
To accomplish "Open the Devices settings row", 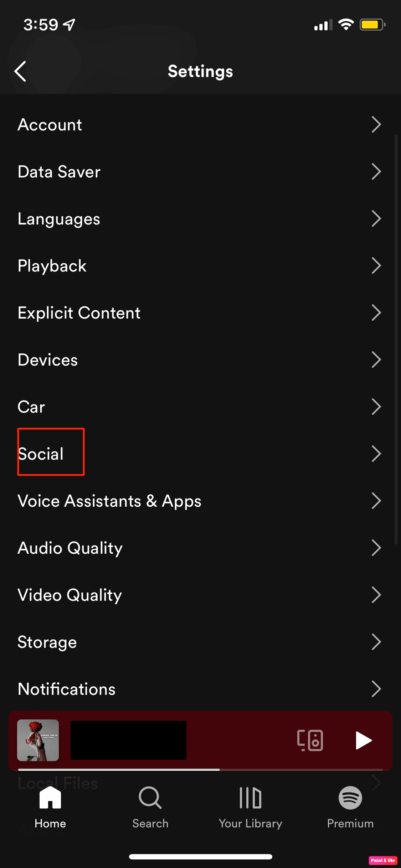I will pos(200,360).
